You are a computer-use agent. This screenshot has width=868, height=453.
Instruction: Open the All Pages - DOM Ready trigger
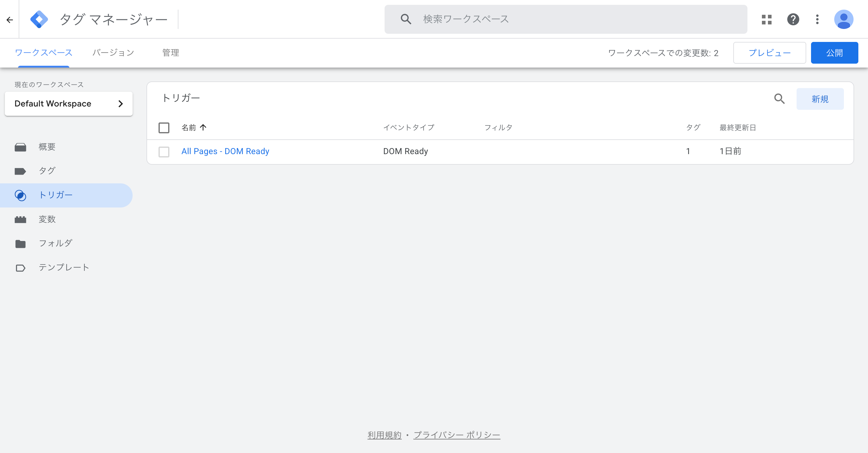pyautogui.click(x=225, y=151)
